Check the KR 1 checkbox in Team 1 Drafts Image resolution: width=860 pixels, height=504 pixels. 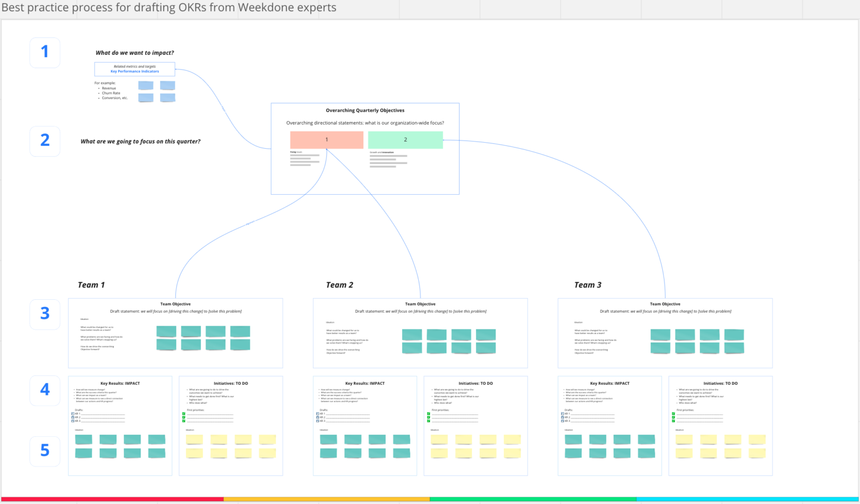pyautogui.click(x=72, y=413)
